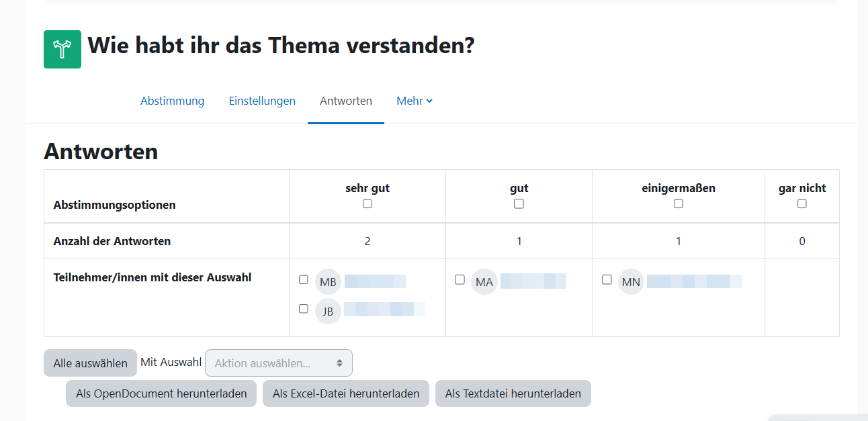The width and height of the screenshot is (868, 421).
Task: Expand the 'Mehr' menu
Action: [x=414, y=101]
